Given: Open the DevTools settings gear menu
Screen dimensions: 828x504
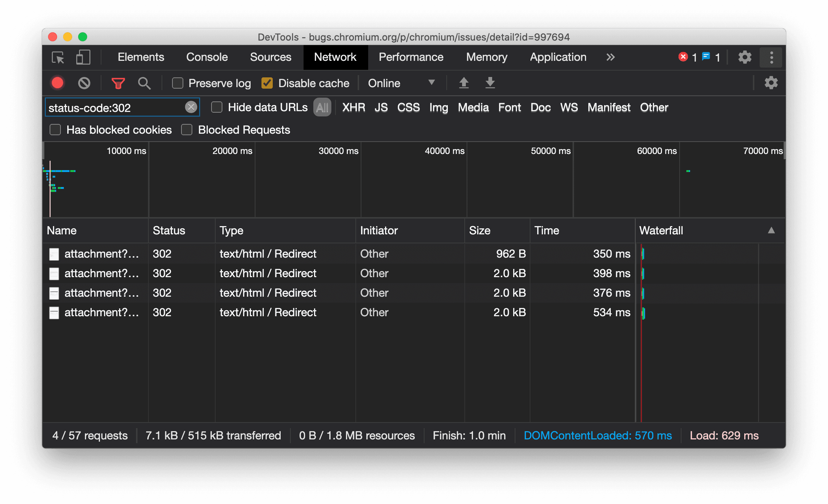Looking at the screenshot, I should [x=745, y=57].
